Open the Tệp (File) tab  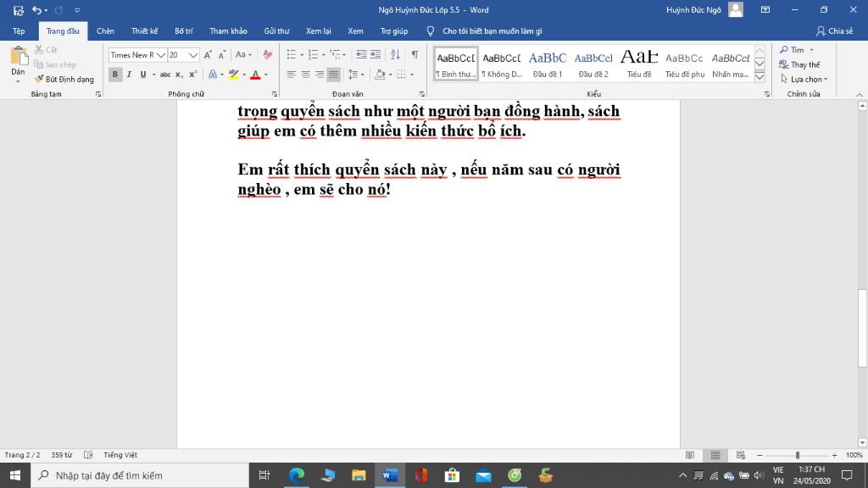pos(19,31)
